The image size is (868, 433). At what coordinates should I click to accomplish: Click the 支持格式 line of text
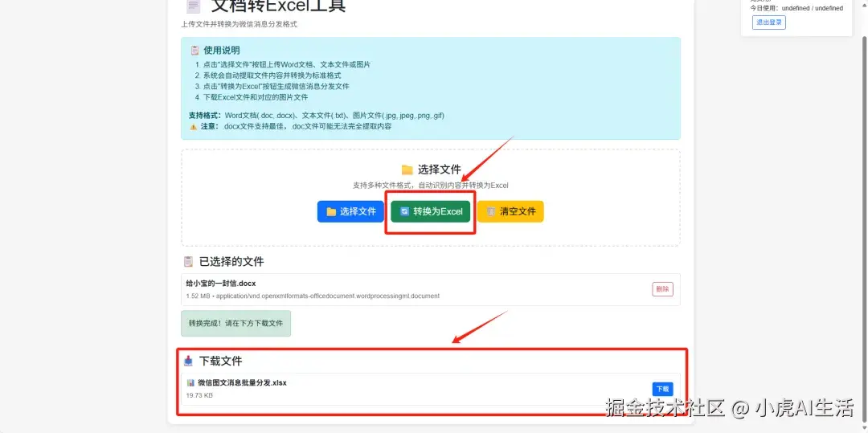tap(317, 116)
